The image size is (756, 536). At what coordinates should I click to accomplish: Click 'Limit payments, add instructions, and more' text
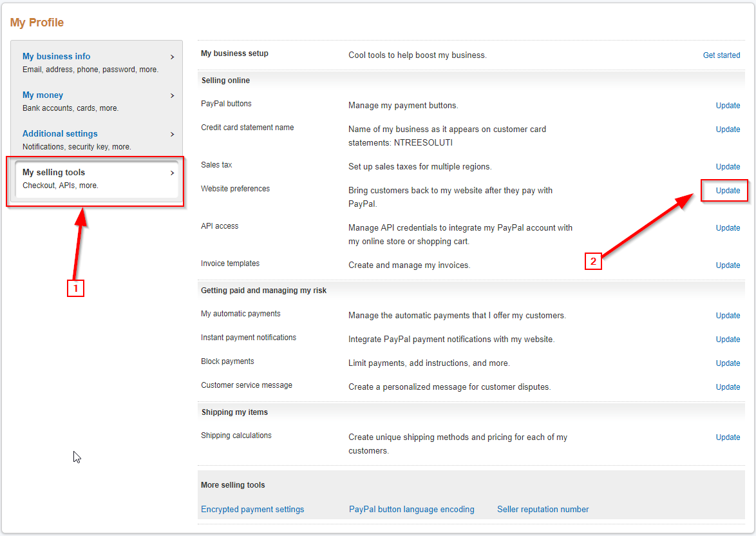click(429, 363)
